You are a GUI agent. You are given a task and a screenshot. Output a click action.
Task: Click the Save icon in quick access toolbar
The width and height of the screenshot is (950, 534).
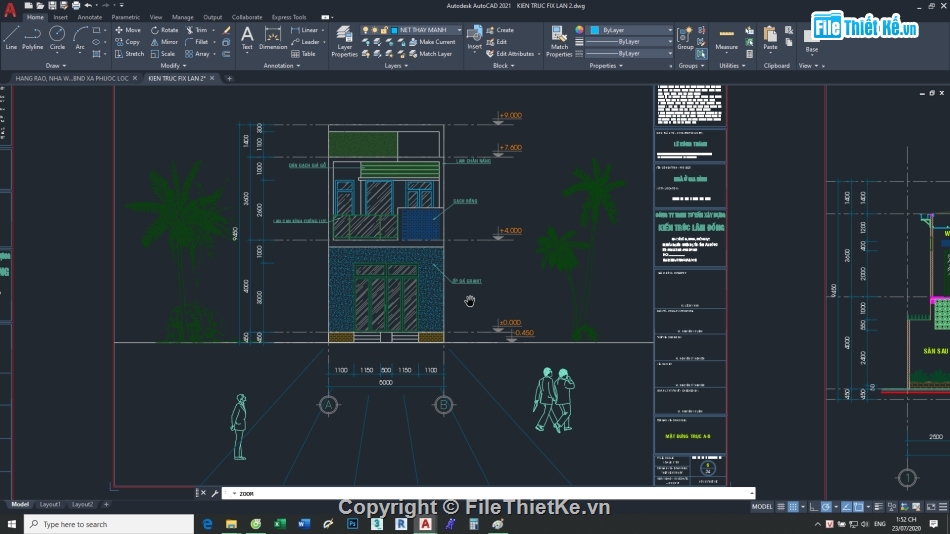click(x=51, y=5)
